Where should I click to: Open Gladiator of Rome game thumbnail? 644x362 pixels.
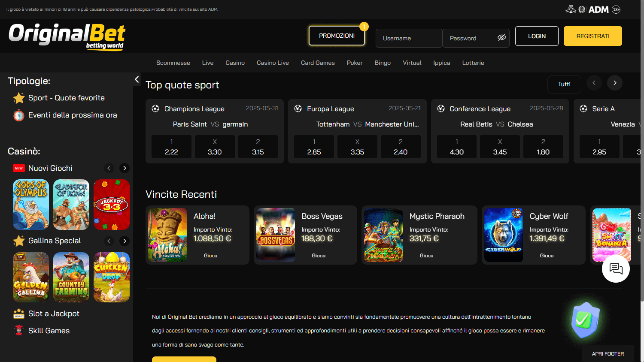71,205
